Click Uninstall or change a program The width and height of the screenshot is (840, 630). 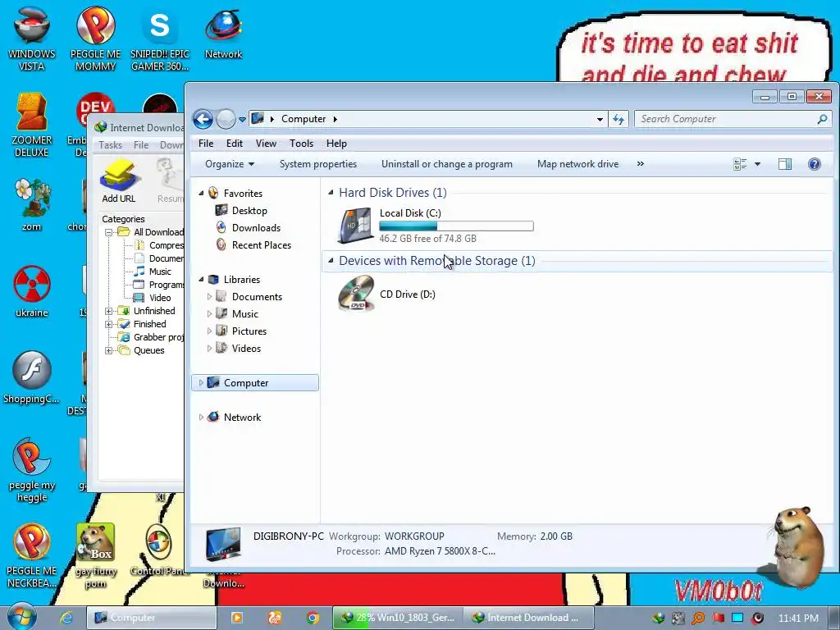tap(447, 164)
